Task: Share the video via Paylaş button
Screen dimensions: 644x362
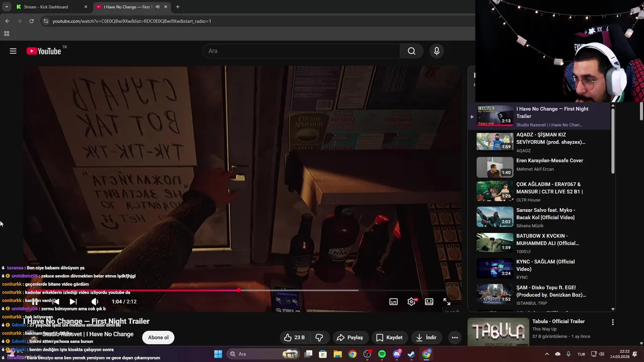Action: coord(350,337)
